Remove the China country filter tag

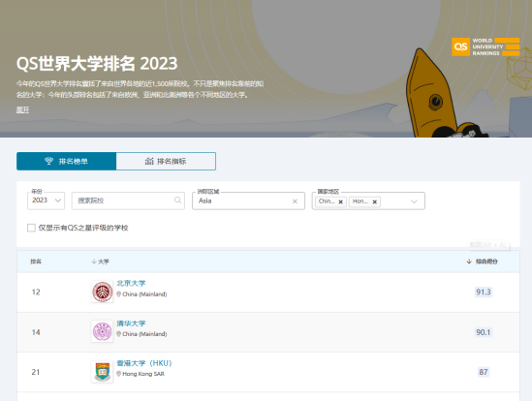tap(341, 201)
